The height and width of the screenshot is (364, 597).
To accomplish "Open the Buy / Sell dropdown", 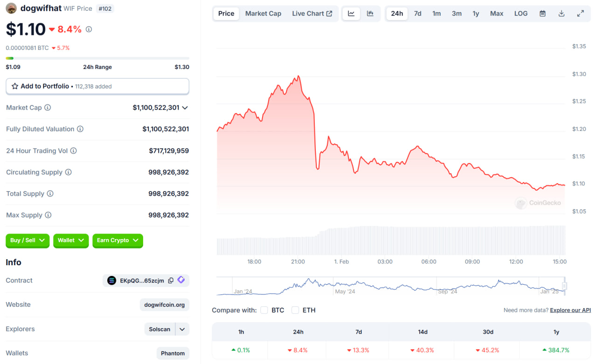I will [x=28, y=240].
